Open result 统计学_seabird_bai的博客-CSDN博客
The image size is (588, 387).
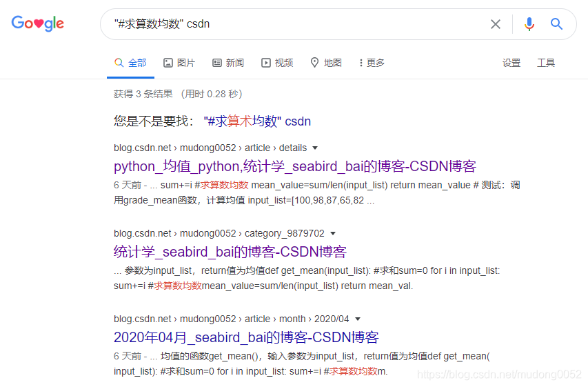230,252
